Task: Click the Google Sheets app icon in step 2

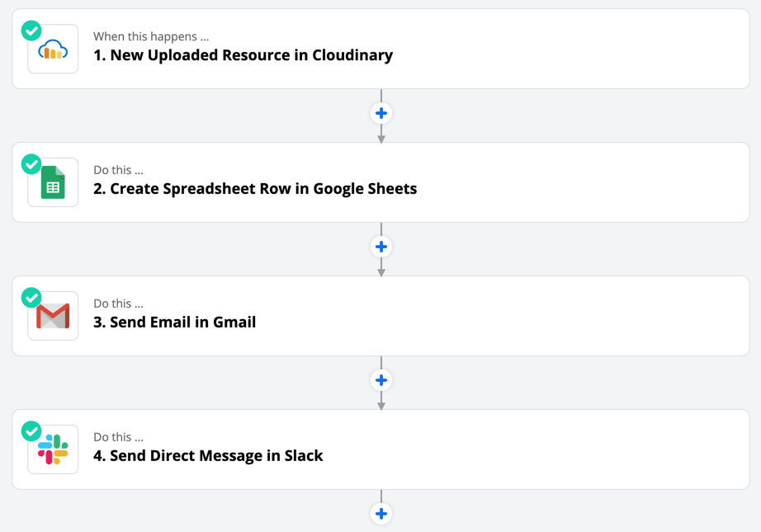Action: [53, 182]
